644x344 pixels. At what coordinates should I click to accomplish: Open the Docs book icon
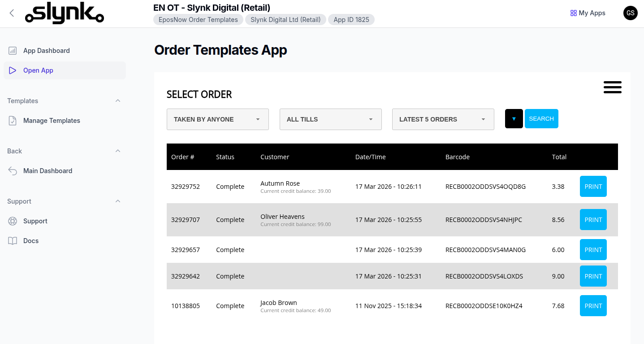[12, 240]
